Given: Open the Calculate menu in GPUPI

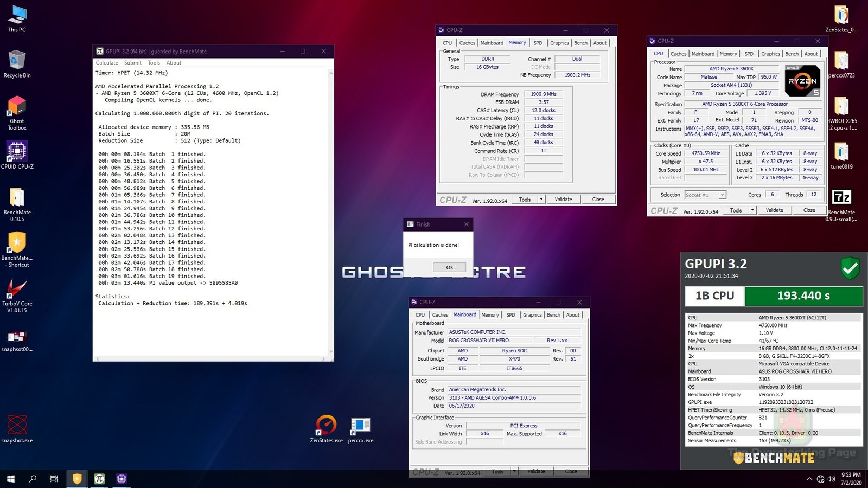Looking at the screenshot, I should pyautogui.click(x=107, y=63).
